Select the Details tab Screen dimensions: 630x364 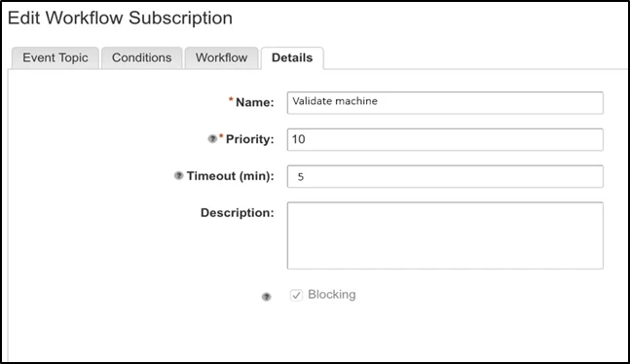pyautogui.click(x=292, y=57)
